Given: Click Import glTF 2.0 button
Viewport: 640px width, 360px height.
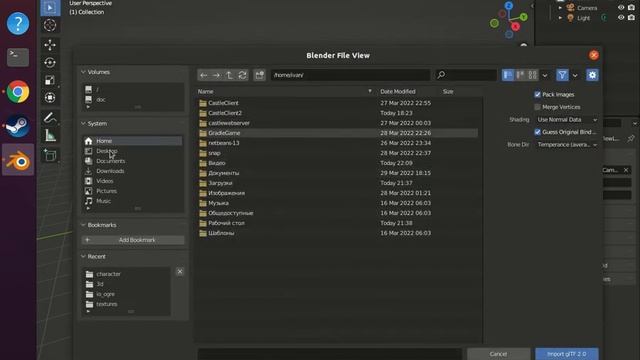Looking at the screenshot, I should (x=567, y=354).
